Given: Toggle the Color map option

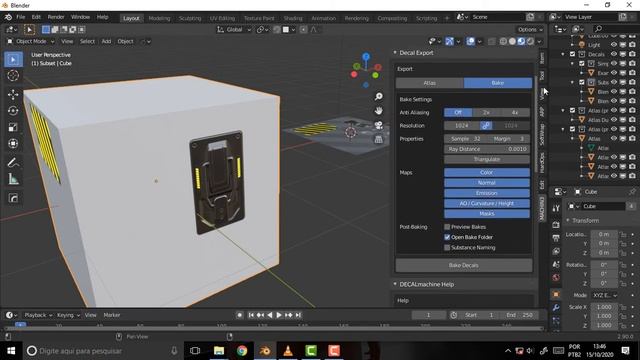Looking at the screenshot, I should (487, 173).
